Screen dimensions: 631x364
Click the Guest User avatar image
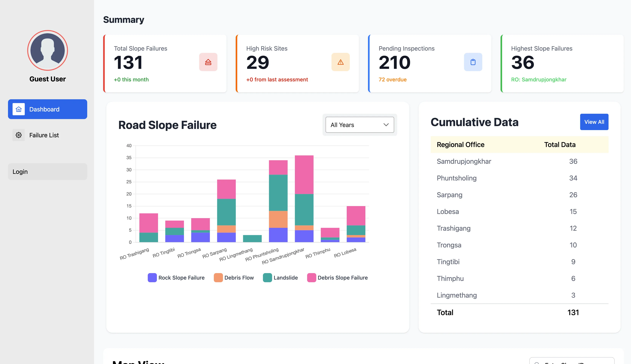click(48, 51)
